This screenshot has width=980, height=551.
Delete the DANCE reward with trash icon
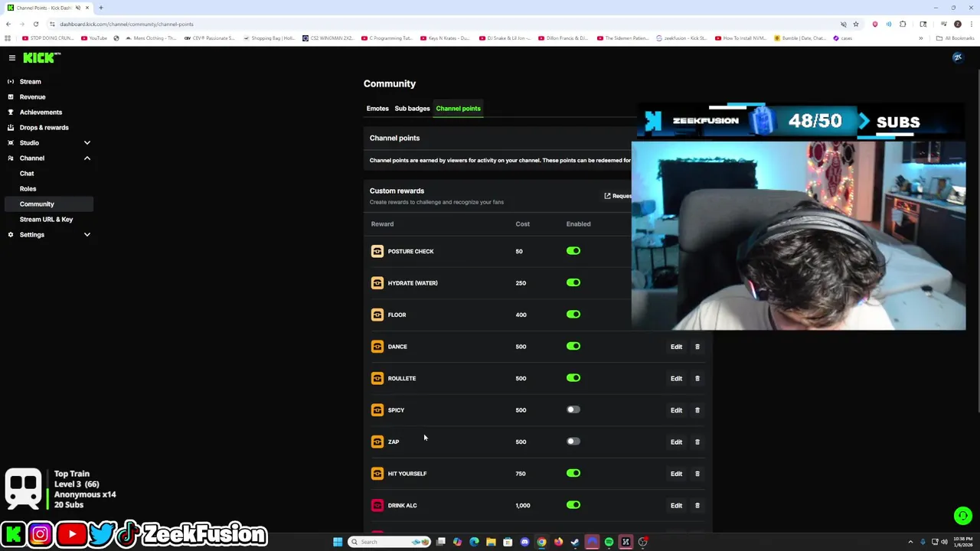tap(697, 347)
